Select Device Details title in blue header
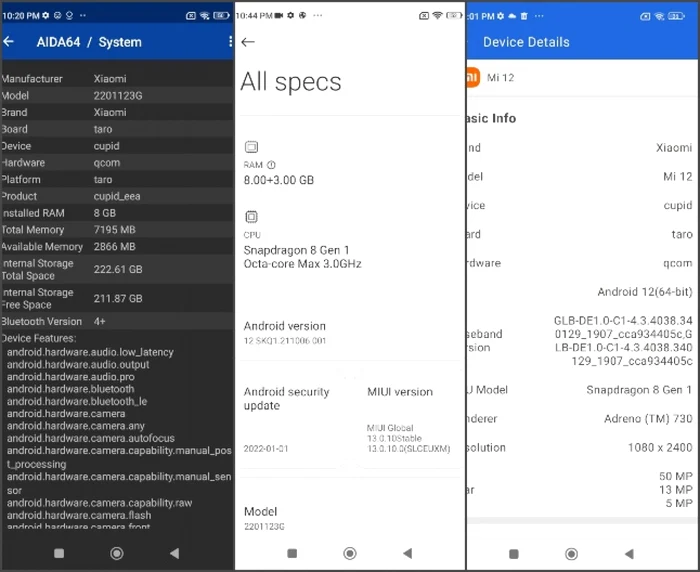The width and height of the screenshot is (700, 572). coord(526,42)
